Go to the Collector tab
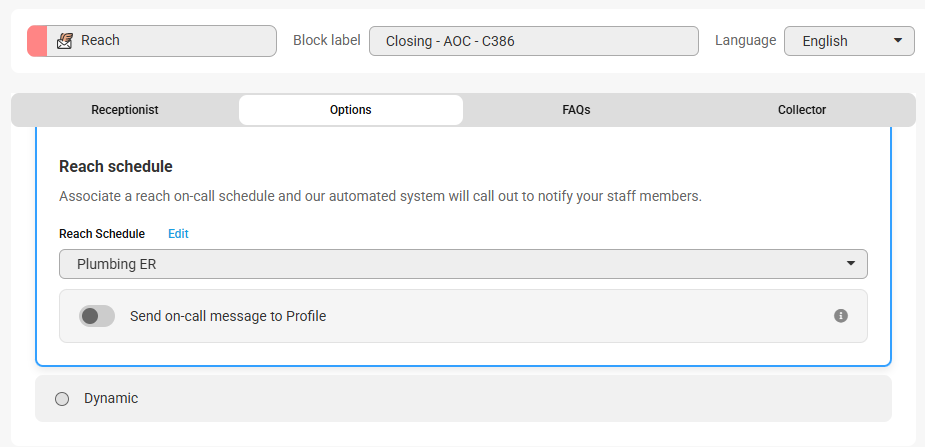This screenshot has height=447, width=925. click(802, 110)
